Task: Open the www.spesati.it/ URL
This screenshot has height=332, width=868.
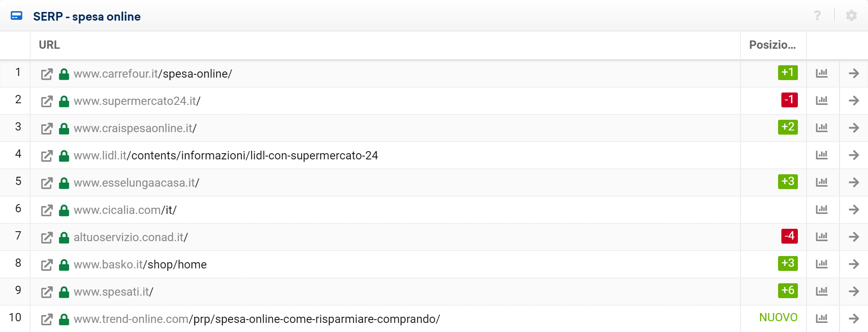Action: click(113, 292)
